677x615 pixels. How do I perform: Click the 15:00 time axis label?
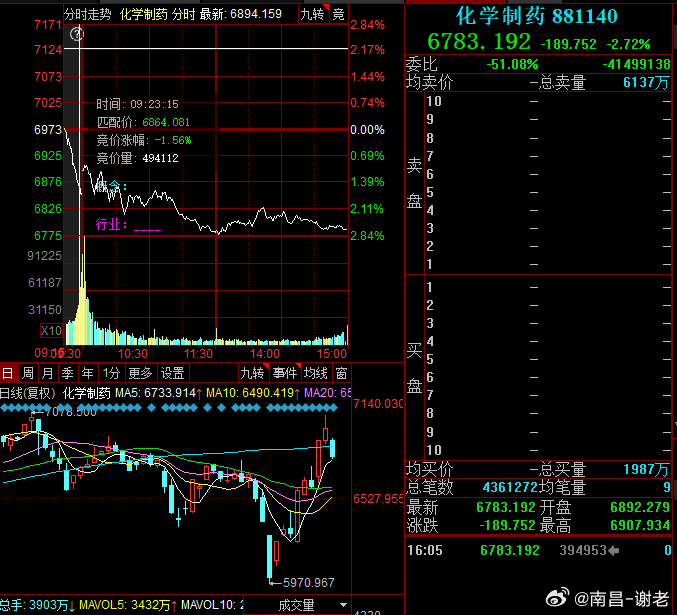pos(332,354)
